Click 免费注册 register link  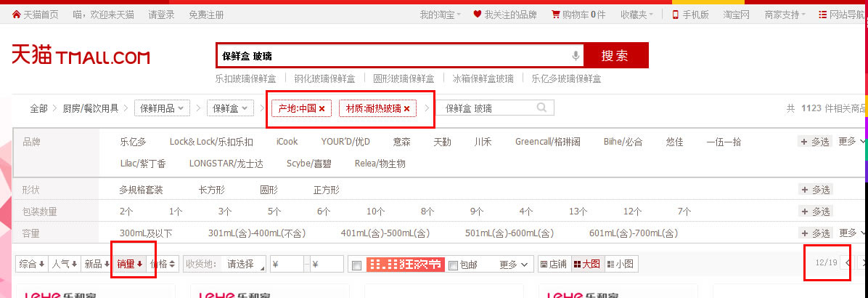coord(207,15)
